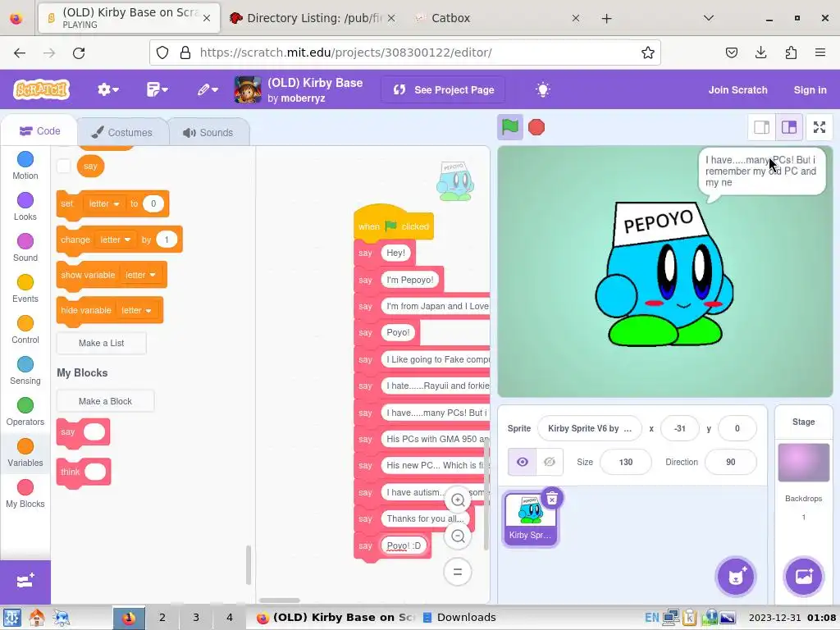Open the Scratch logo home link
This screenshot has width=840, height=630.
(x=42, y=89)
